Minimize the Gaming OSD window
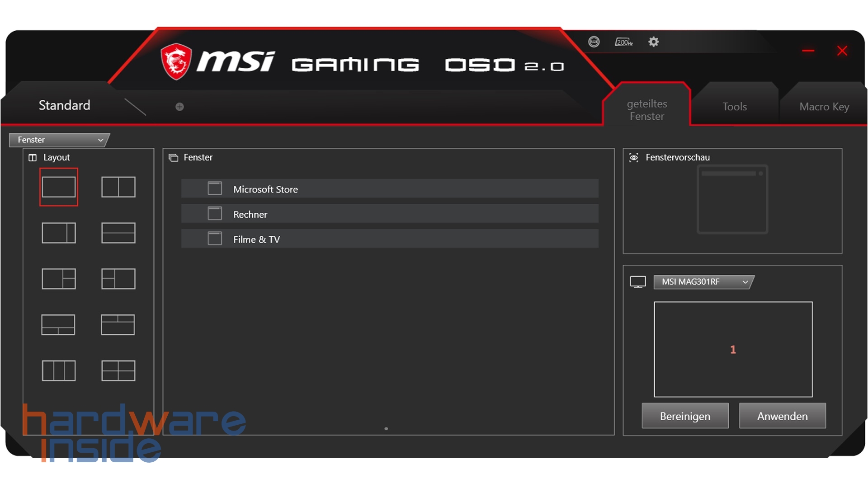This screenshot has height=488, width=868. 808,51
